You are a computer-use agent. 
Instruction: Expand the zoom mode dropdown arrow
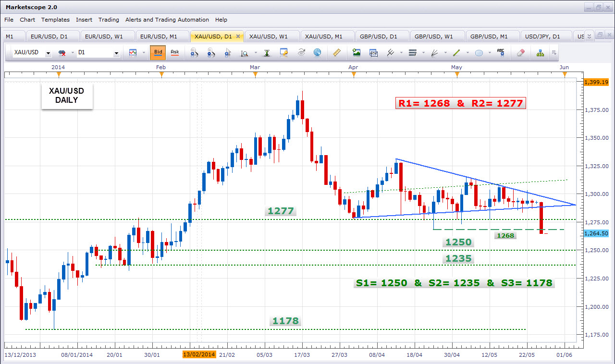click(256, 53)
